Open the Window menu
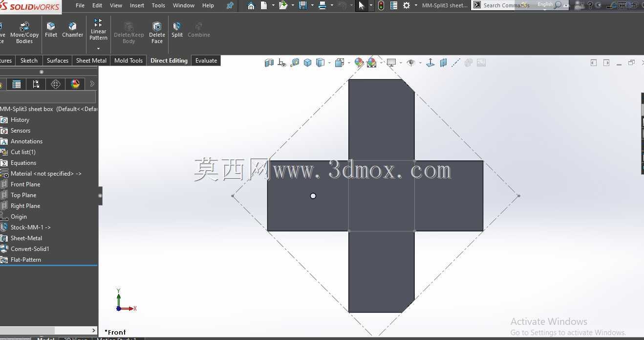This screenshot has width=644, height=340. (184, 5)
